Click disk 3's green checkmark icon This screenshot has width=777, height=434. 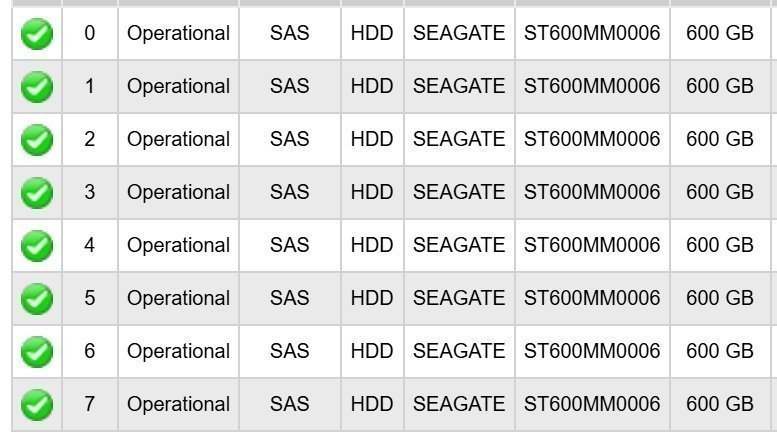pos(37,193)
